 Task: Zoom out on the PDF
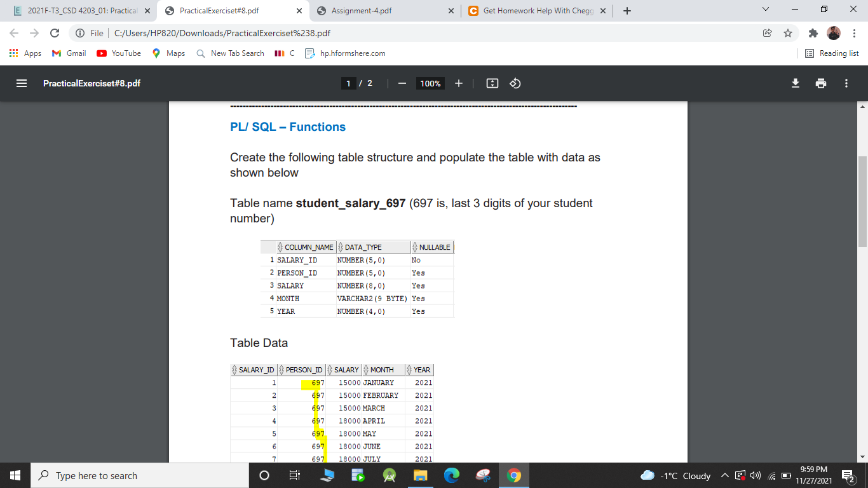click(401, 83)
